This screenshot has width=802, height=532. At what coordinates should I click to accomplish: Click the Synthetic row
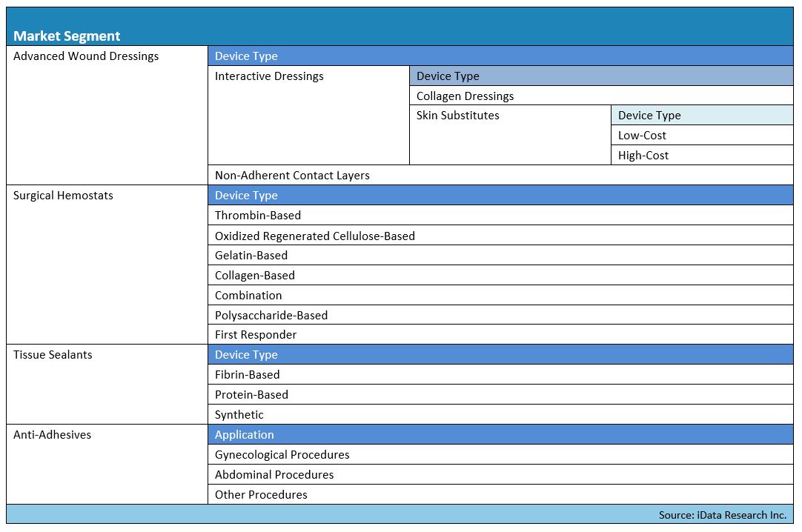[x=501, y=414]
